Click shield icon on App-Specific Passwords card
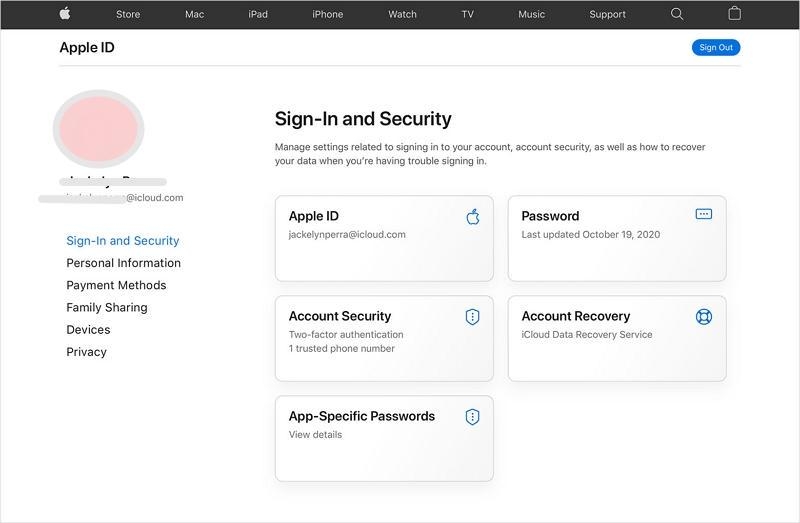Image resolution: width=800 pixels, height=523 pixels. point(473,416)
